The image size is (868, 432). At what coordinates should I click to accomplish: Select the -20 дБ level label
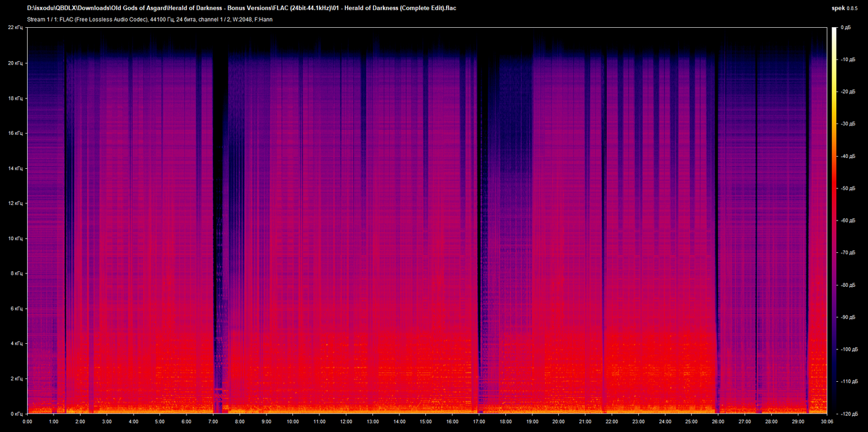pyautogui.click(x=848, y=92)
